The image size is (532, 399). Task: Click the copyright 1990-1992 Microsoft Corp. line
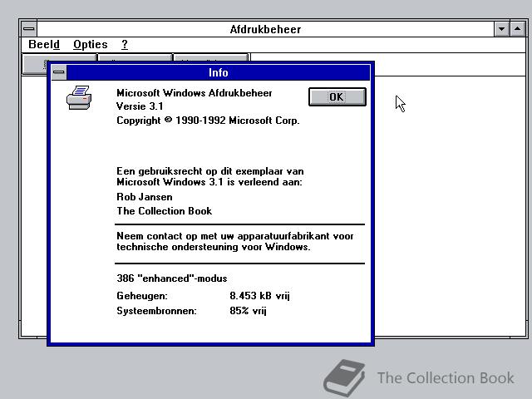[x=208, y=121]
